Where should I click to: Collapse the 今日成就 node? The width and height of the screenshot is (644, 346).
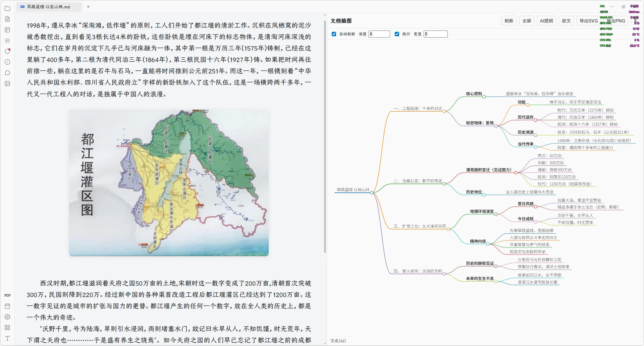click(536, 222)
